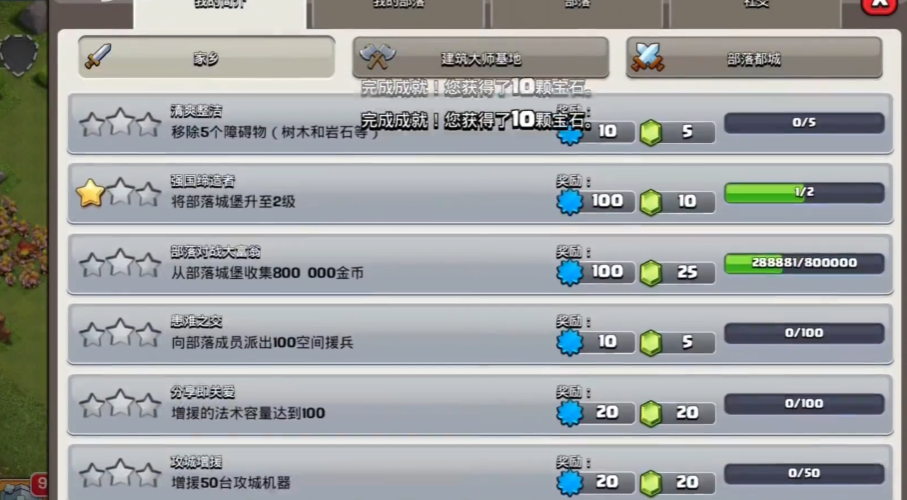Click the 0/50 siege machine progress bar

(x=804, y=473)
